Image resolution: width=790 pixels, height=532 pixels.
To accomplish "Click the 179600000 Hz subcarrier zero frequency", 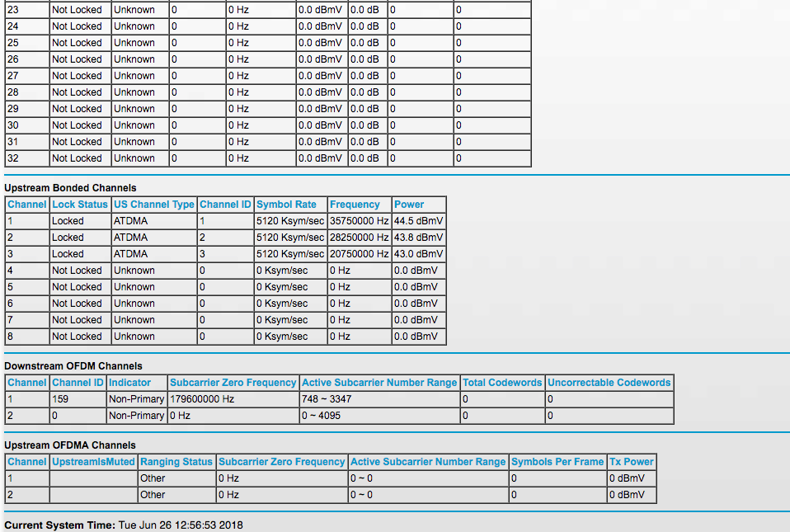I will (202, 399).
